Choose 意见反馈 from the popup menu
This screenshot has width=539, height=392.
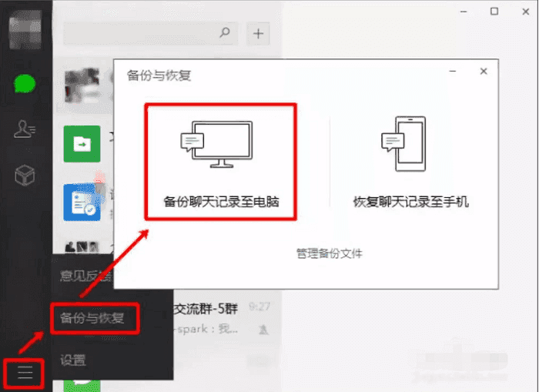(x=86, y=276)
